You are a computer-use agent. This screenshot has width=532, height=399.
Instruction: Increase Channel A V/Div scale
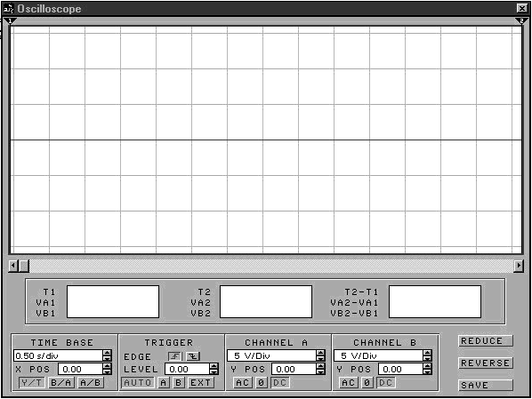click(320, 353)
